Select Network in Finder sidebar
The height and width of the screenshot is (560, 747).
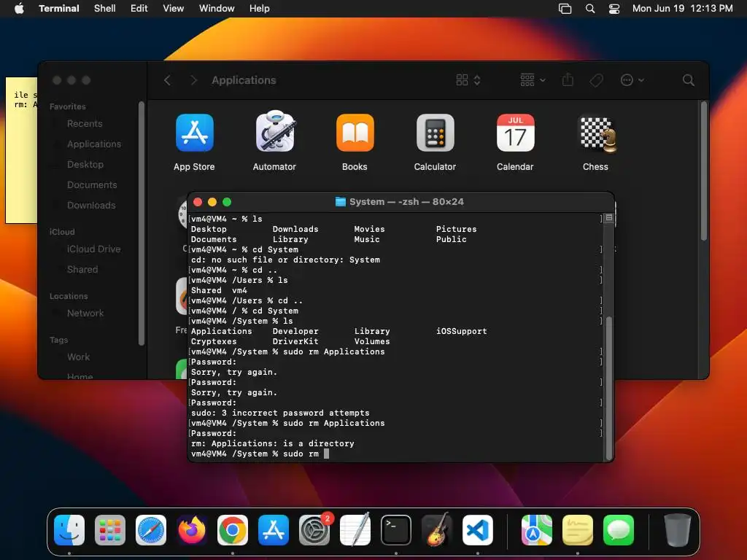85,314
